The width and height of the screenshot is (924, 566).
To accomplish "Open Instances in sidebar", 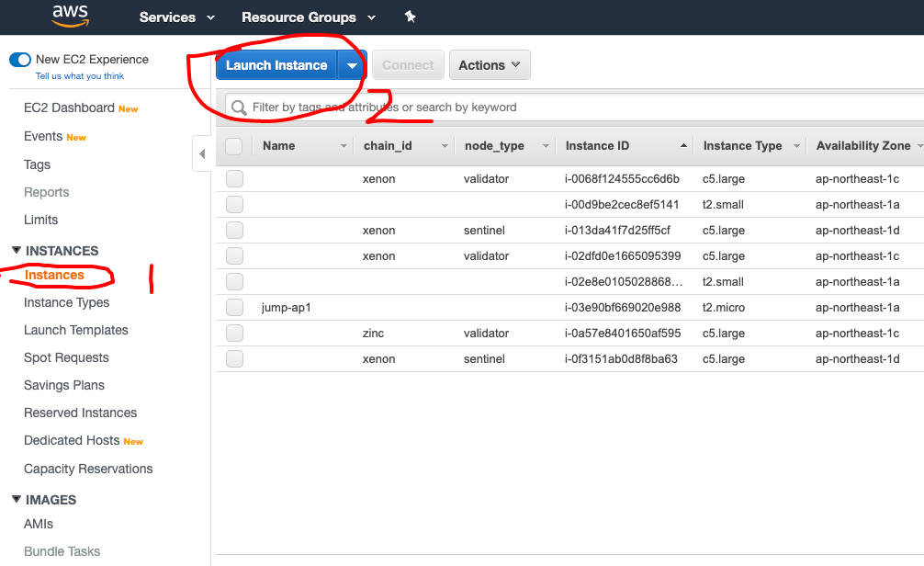I will 54,276.
